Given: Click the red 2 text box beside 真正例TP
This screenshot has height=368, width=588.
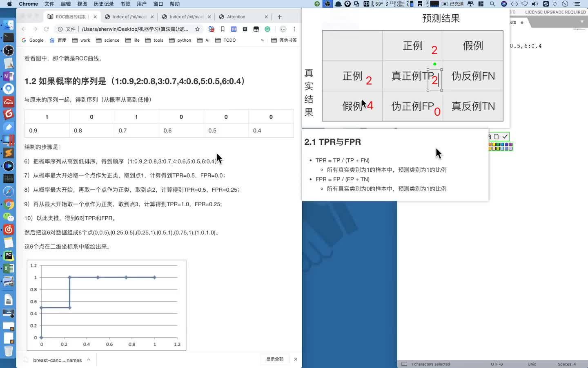Looking at the screenshot, I should [435, 80].
